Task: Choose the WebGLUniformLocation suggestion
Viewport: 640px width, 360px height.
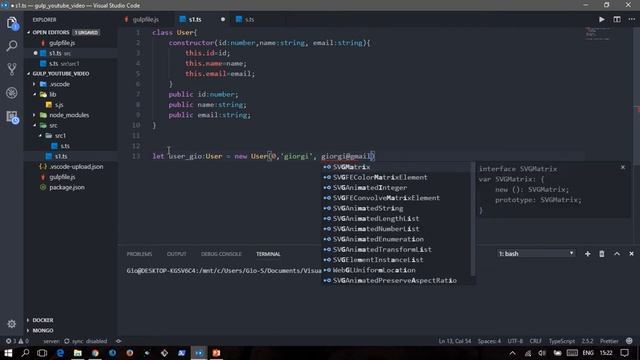Action: (x=396, y=270)
